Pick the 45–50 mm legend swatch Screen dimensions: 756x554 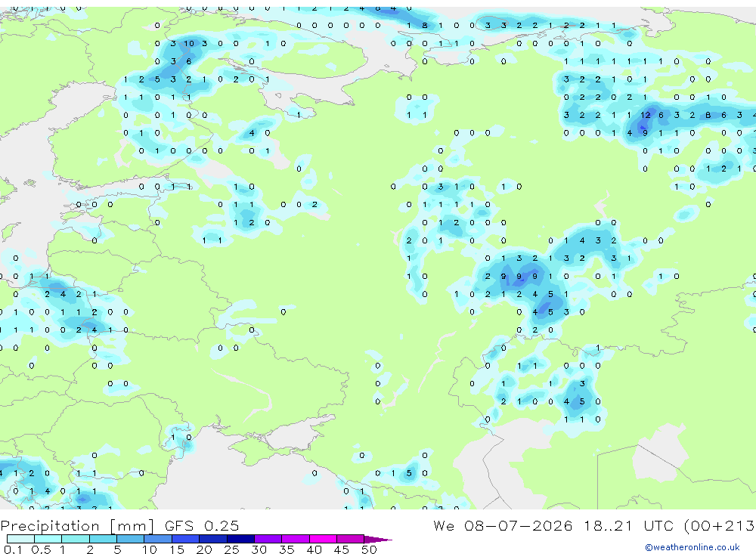coord(350,539)
